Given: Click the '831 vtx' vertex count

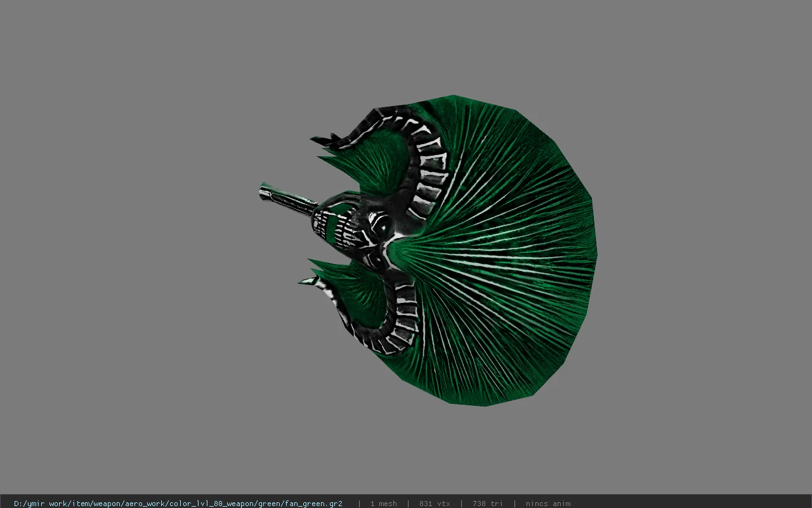Looking at the screenshot, I should tap(435, 504).
